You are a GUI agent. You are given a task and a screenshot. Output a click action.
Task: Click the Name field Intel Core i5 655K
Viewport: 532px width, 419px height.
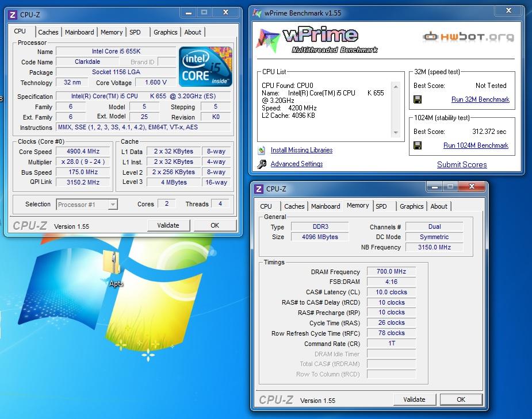(116, 51)
